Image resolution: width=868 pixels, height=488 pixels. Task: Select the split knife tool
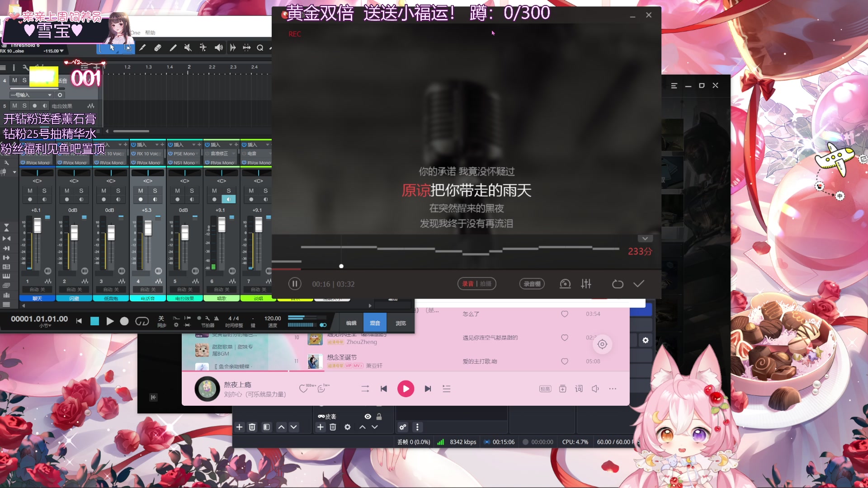142,47
